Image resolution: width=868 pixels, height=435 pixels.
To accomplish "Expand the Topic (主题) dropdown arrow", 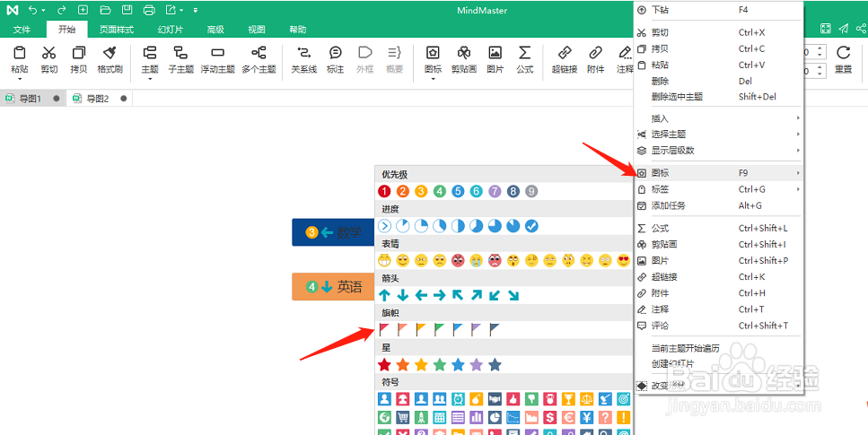I will click(150, 79).
